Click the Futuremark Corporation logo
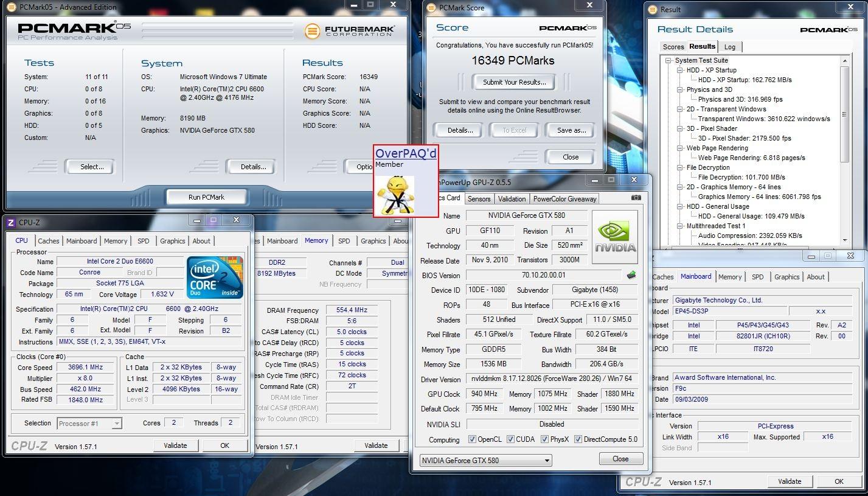This screenshot has height=496, width=868. tap(350, 31)
